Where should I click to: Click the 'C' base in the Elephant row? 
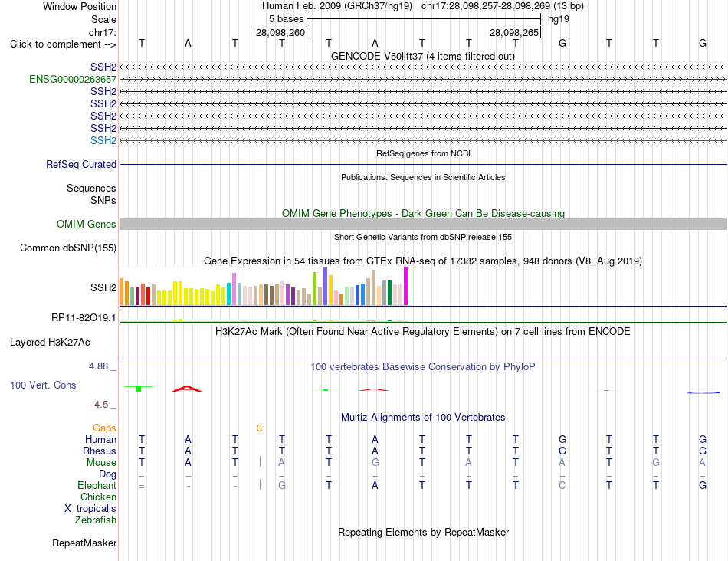pos(562,485)
